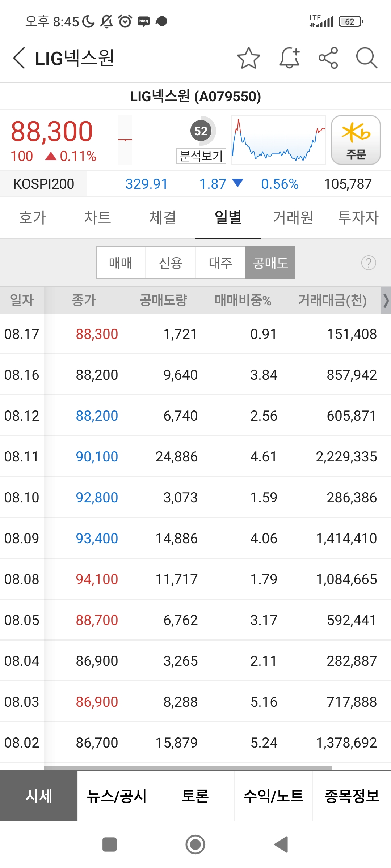The height and width of the screenshot is (868, 391).
Task: Tap the 매매비중% column header
Action: (243, 300)
